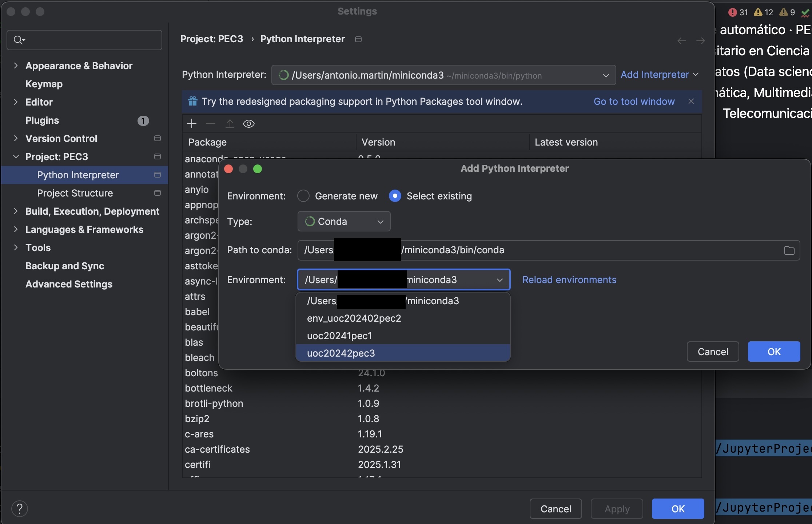Screen dimensions: 812x524
Task: Open Project Structure settings
Action: [x=75, y=193]
